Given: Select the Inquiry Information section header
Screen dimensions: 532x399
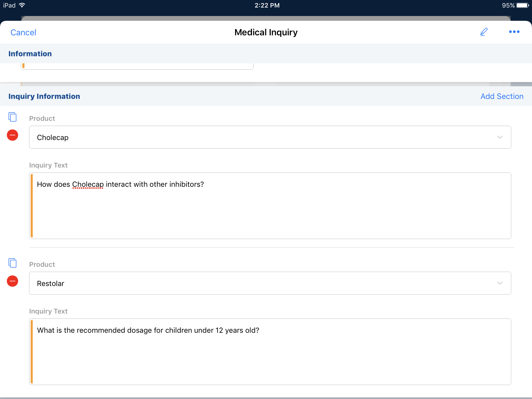Looking at the screenshot, I should (44, 96).
